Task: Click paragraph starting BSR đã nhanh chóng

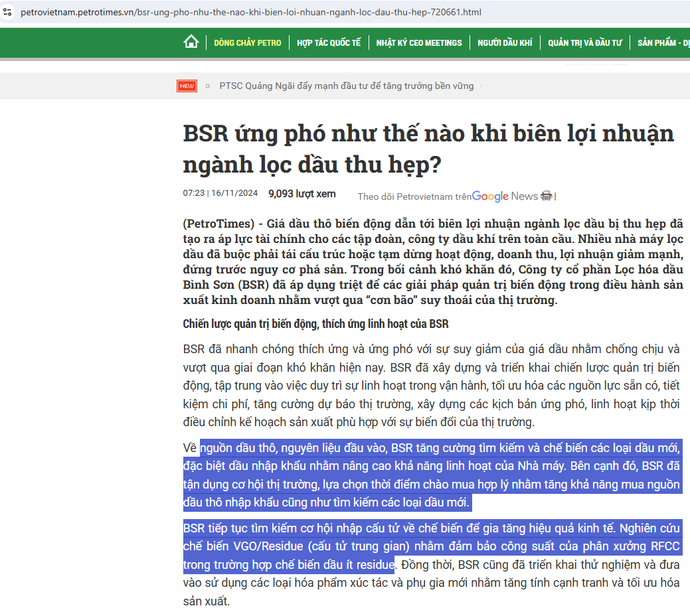Action: 431,386
